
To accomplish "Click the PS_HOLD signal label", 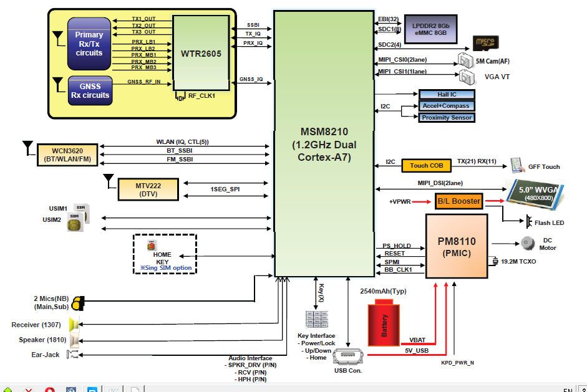I will 397,246.
